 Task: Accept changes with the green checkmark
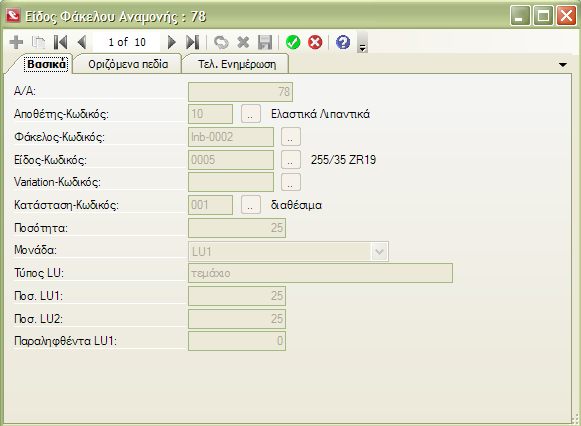pos(293,42)
